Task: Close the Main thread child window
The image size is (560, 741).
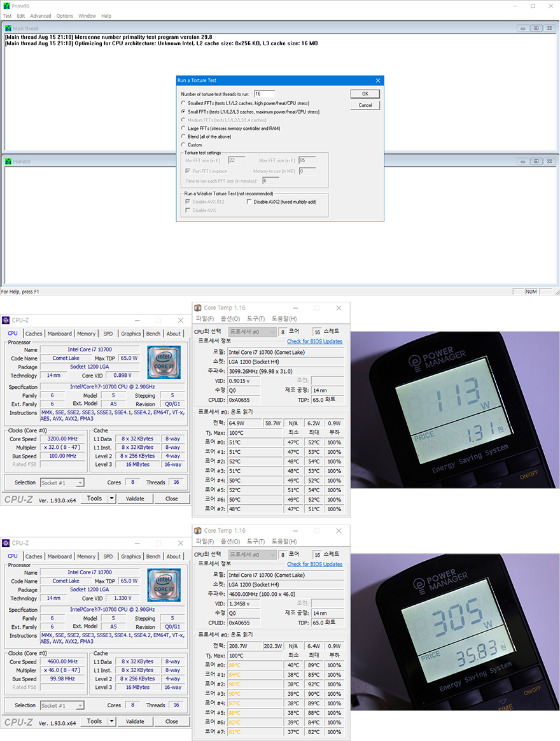Action: [x=549, y=29]
